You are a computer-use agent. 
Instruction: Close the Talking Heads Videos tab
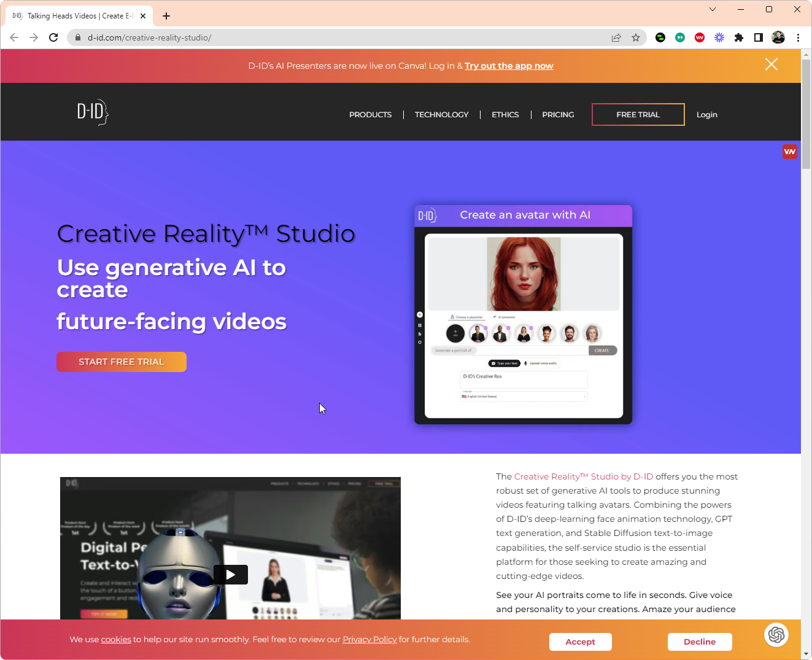(143, 16)
